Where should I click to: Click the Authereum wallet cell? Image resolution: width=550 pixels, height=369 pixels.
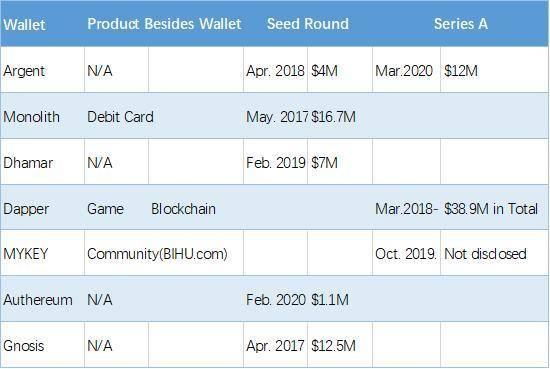coord(42,300)
